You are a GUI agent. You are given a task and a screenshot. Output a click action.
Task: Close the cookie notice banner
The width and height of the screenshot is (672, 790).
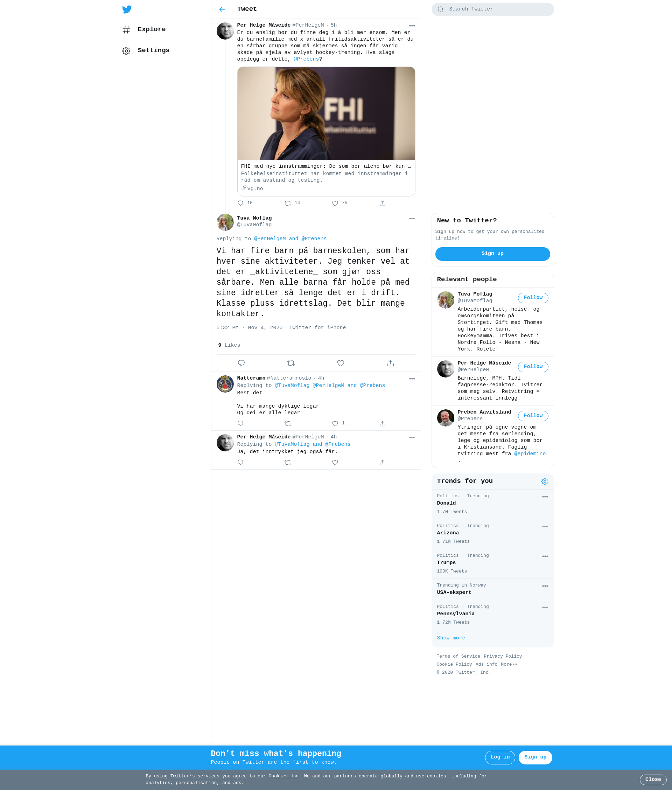pos(653,779)
